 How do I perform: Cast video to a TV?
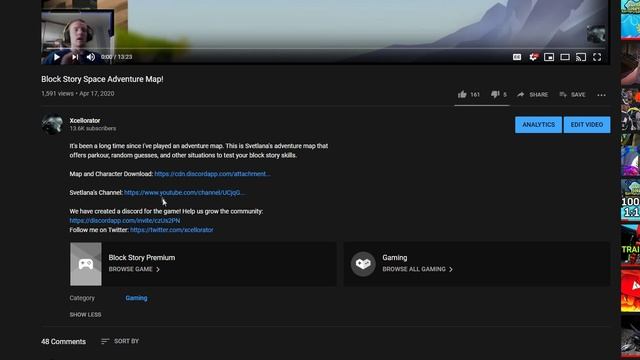pos(581,57)
